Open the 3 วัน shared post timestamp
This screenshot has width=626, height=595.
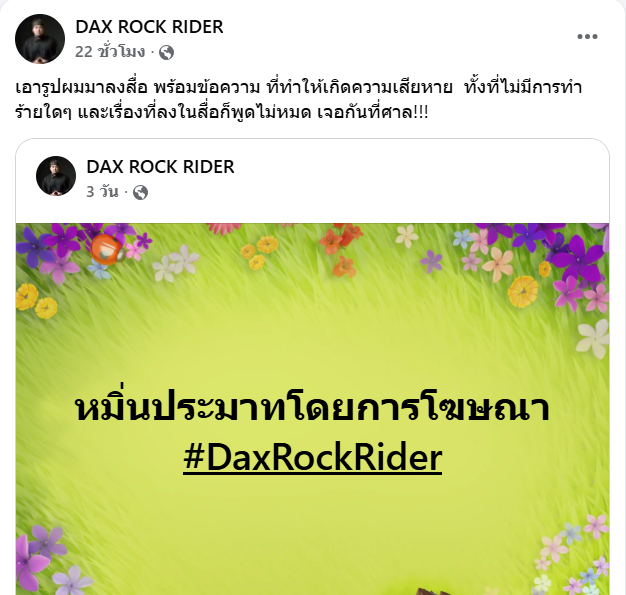pos(103,192)
